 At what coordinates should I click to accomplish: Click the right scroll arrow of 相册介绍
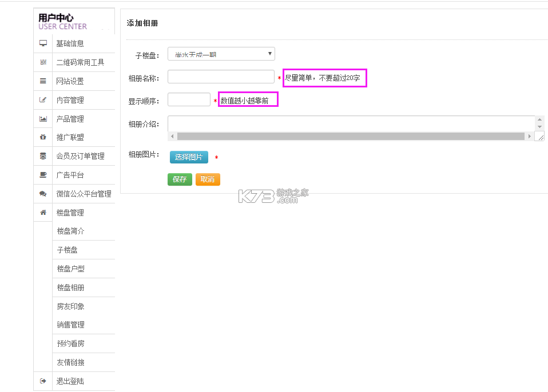point(530,136)
